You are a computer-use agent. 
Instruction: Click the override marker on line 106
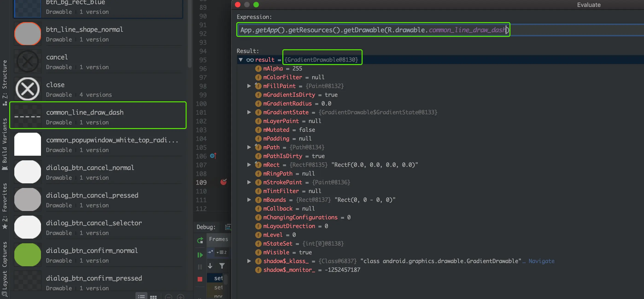click(213, 156)
